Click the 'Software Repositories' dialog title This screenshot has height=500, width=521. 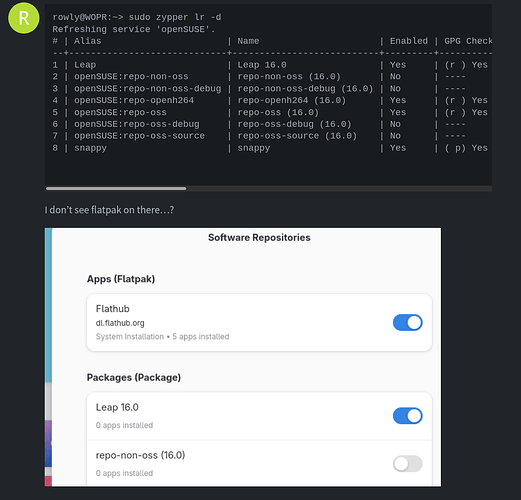[x=259, y=237]
